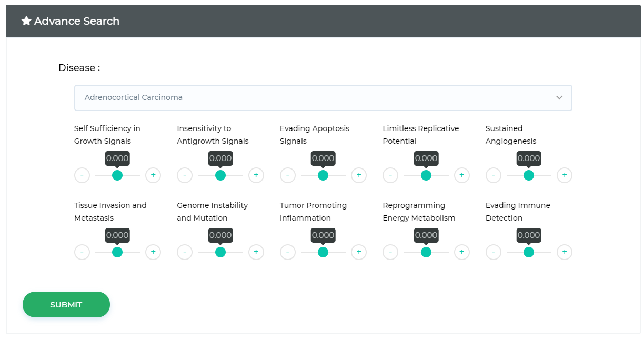This screenshot has width=644, height=339.
Task: Expand dropdown using the chevron arrow
Action: (559, 98)
